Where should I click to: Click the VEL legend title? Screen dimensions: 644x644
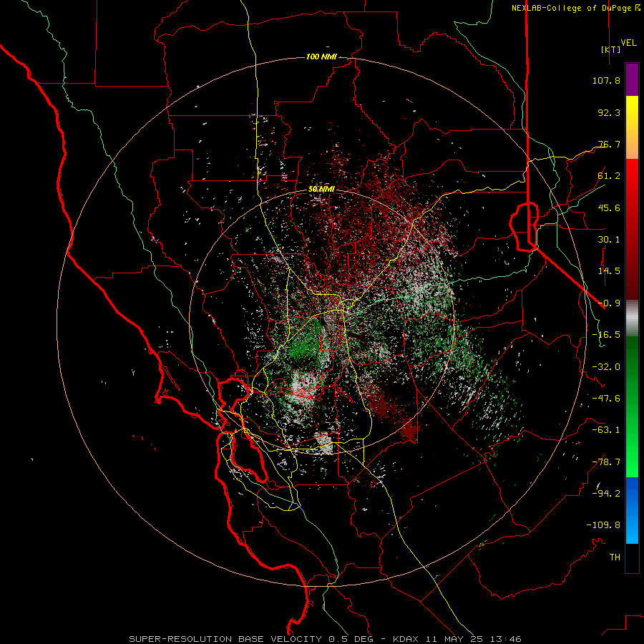pos(628,43)
